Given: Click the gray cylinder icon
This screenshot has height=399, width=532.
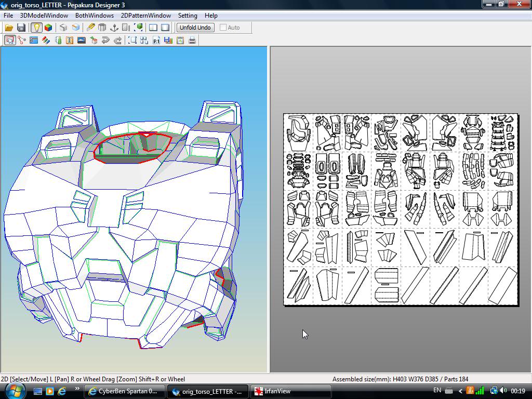Looking at the screenshot, I should 102,28.
